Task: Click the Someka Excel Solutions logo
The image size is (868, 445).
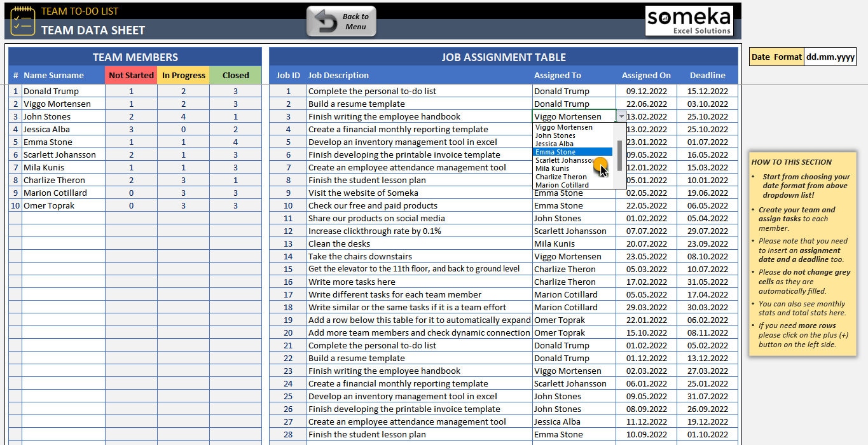Action: [689, 19]
